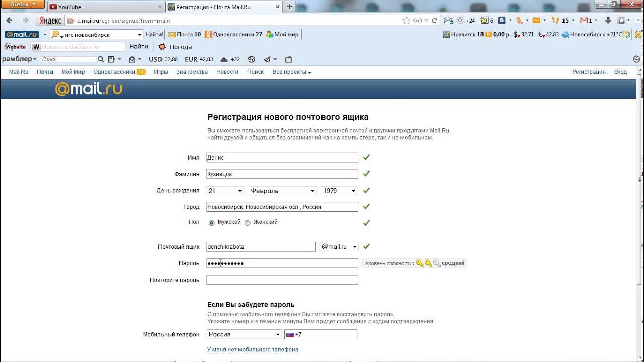Open the bookmarks star menu icon
Screen dimensions: 644x362
point(621,21)
